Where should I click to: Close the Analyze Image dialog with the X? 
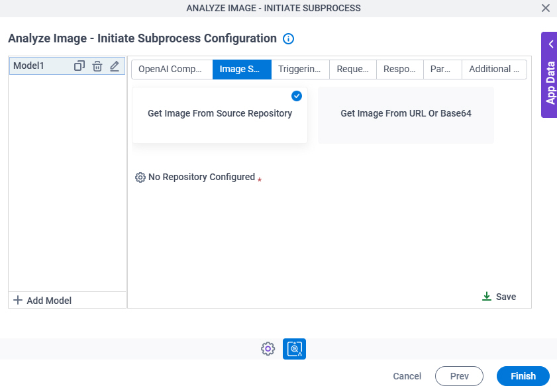coord(546,8)
